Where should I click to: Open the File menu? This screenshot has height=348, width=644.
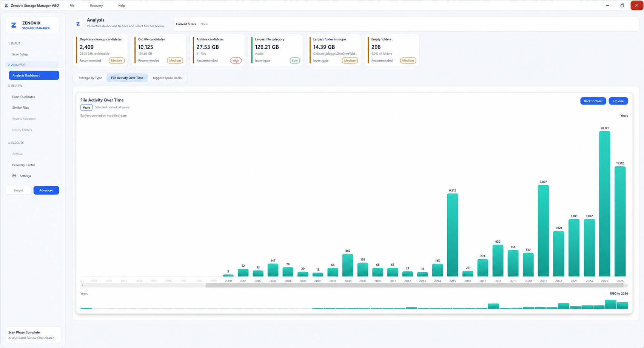click(72, 6)
